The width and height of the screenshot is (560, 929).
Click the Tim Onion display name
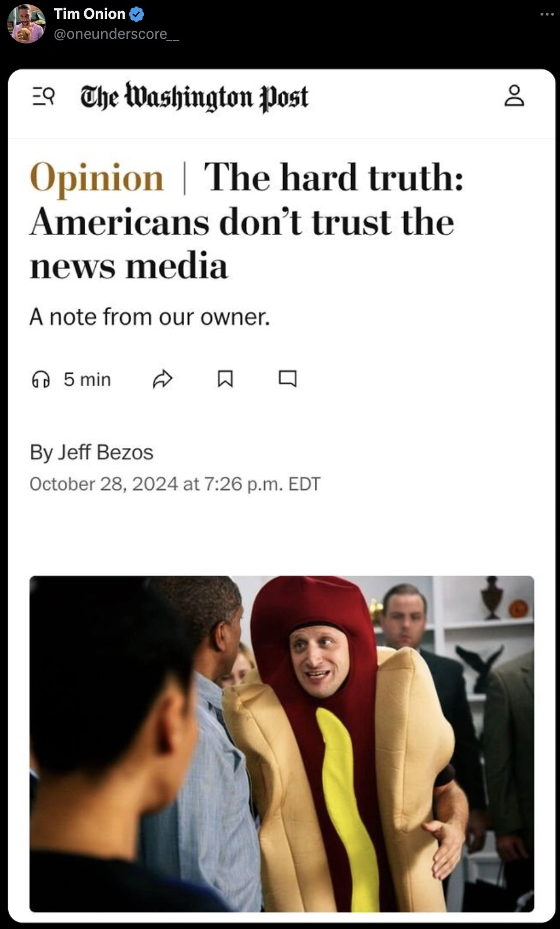click(89, 14)
